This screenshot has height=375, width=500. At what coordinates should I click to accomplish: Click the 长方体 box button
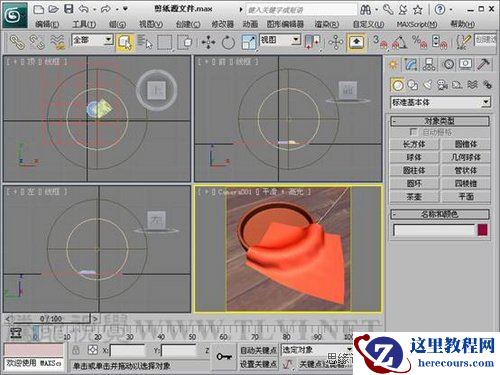coord(414,144)
